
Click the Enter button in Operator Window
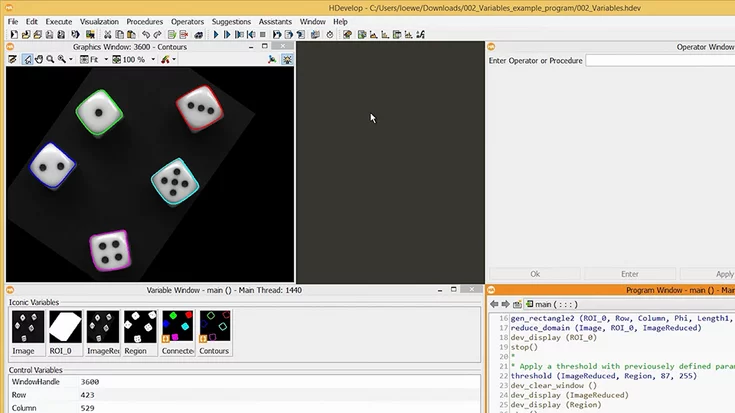630,273
